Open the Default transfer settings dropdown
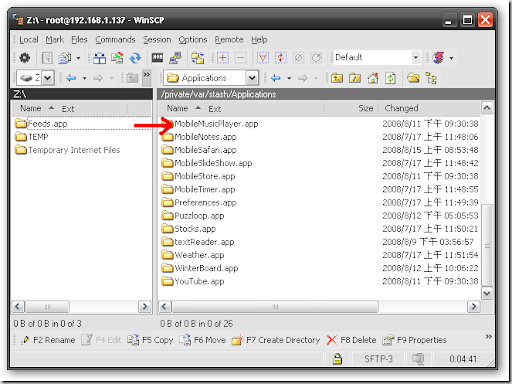The height and width of the screenshot is (384, 512). click(x=416, y=57)
